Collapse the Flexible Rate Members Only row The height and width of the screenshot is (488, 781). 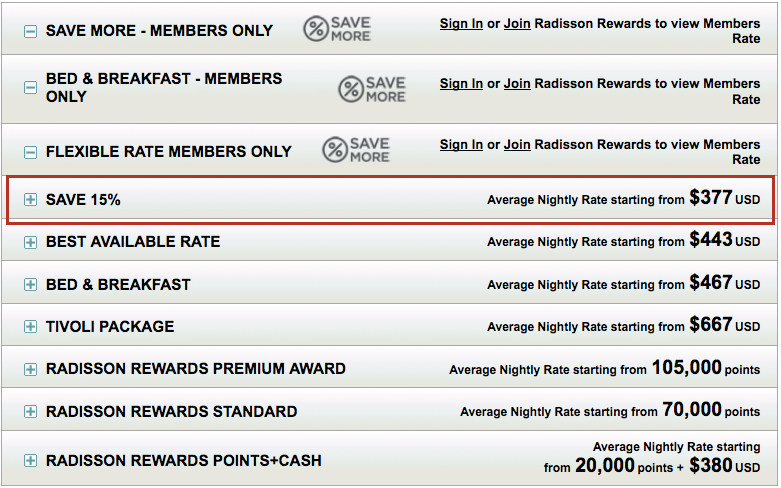point(30,152)
